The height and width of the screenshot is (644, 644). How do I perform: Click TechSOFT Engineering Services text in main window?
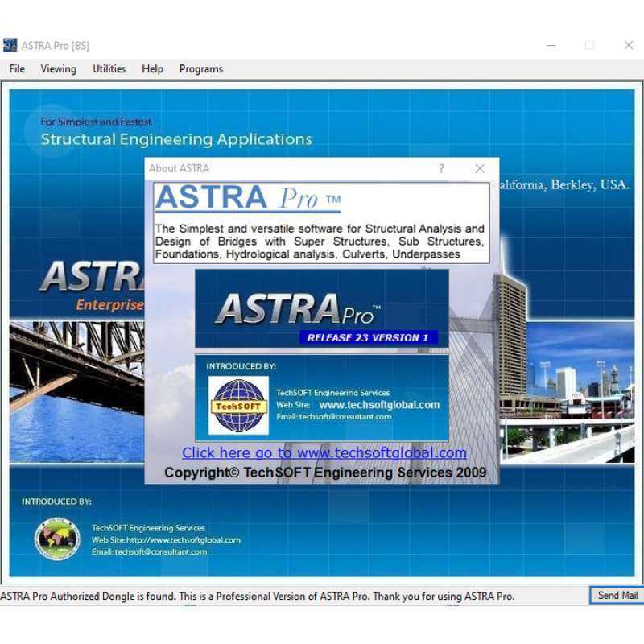click(x=148, y=528)
